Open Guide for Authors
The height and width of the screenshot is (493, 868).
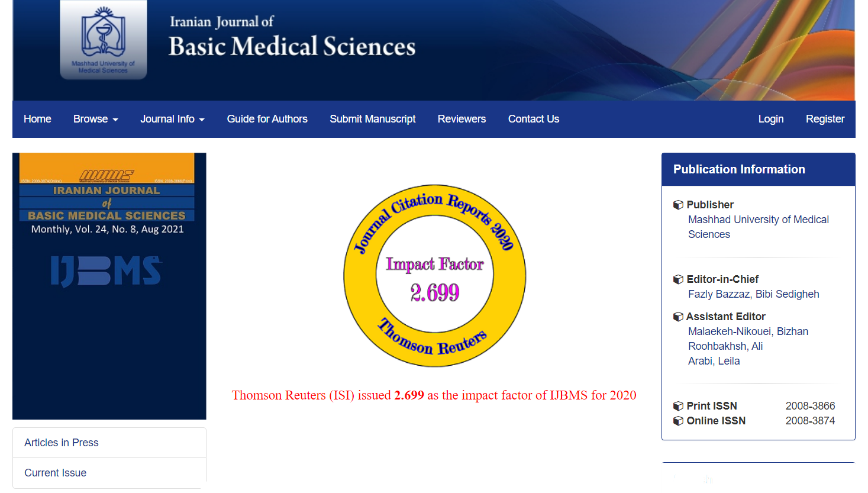pyautogui.click(x=267, y=119)
